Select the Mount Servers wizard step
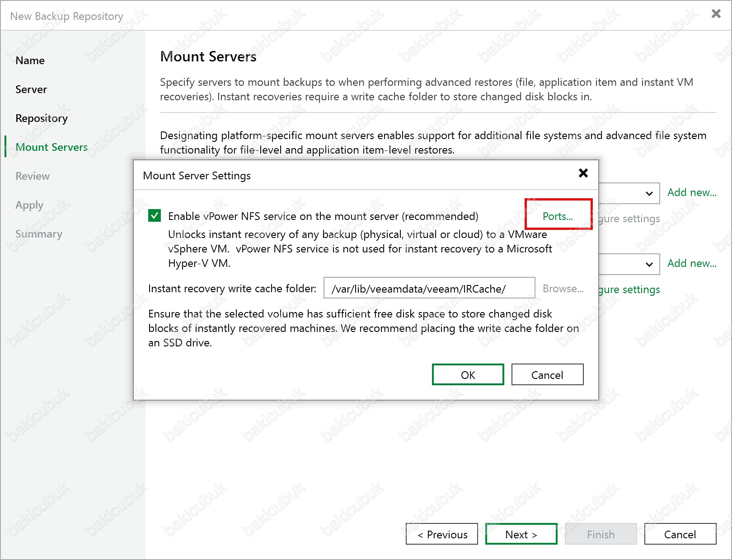 click(x=52, y=147)
